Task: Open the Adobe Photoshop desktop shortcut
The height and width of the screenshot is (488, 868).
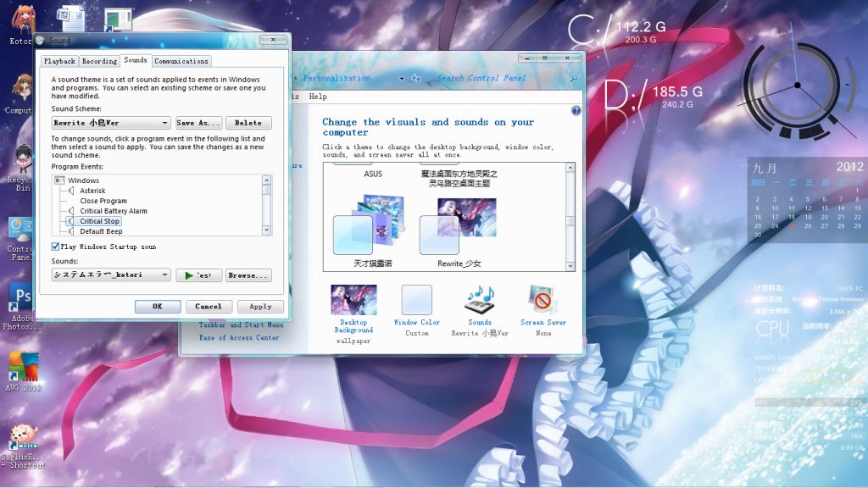Action: click(x=21, y=298)
